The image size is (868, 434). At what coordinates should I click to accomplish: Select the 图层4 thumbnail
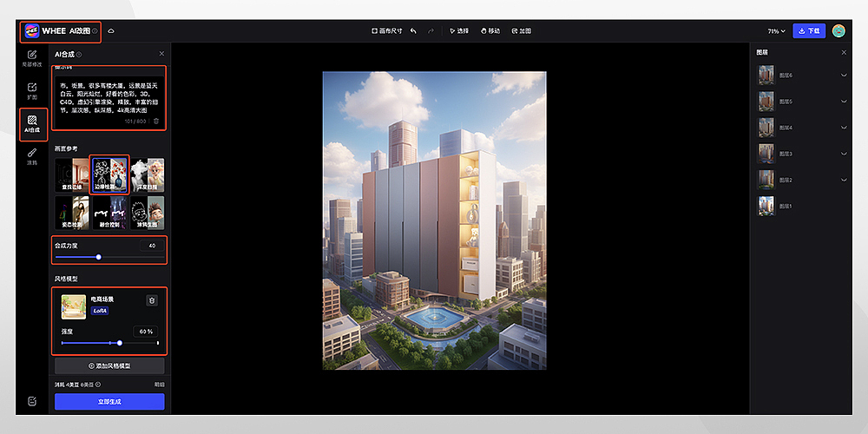[x=766, y=128]
